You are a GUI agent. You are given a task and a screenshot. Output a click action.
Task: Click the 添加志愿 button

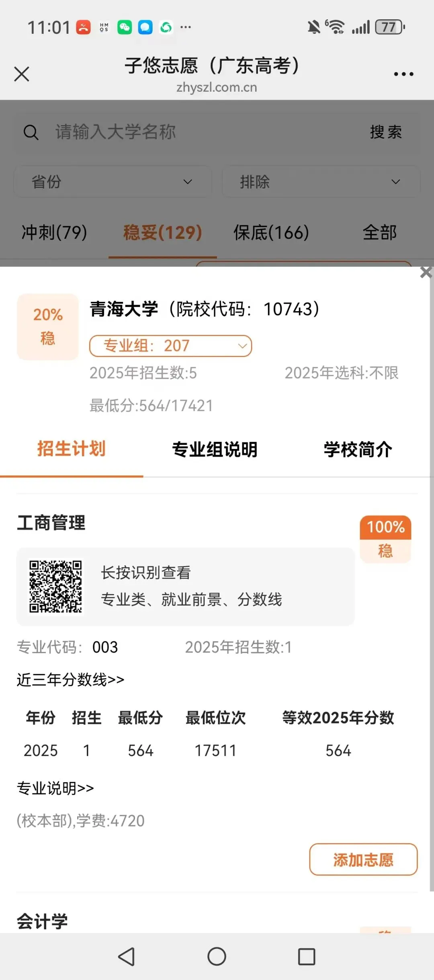coord(363,859)
